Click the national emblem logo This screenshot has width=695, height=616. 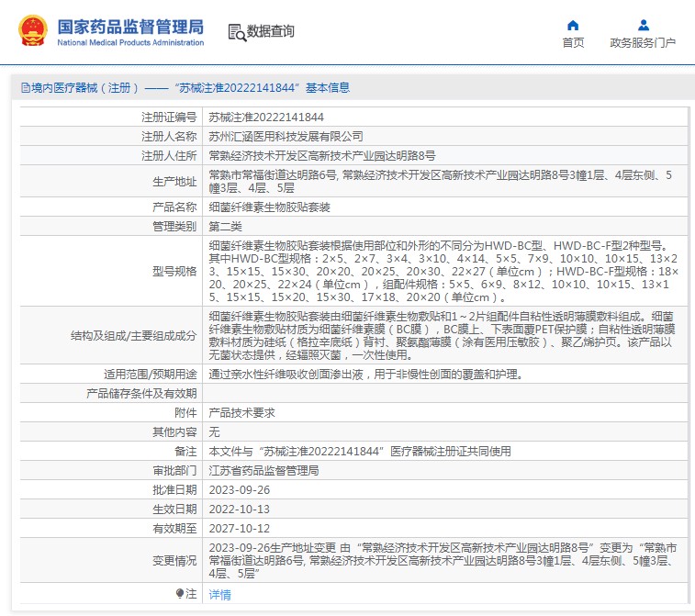[x=32, y=30]
